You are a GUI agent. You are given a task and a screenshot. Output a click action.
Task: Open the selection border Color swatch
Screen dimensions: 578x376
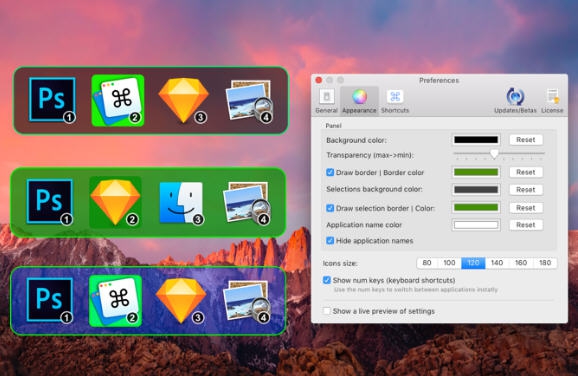[476, 208]
